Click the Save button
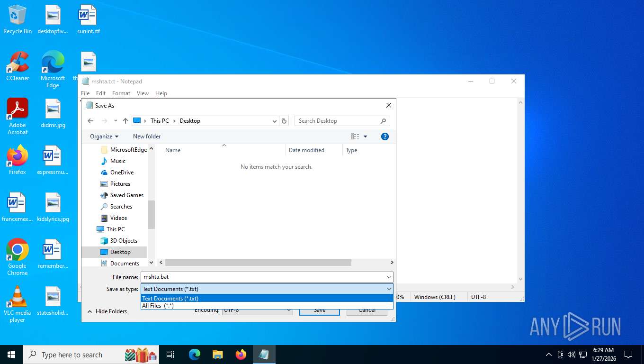The height and width of the screenshot is (364, 644). click(320, 310)
